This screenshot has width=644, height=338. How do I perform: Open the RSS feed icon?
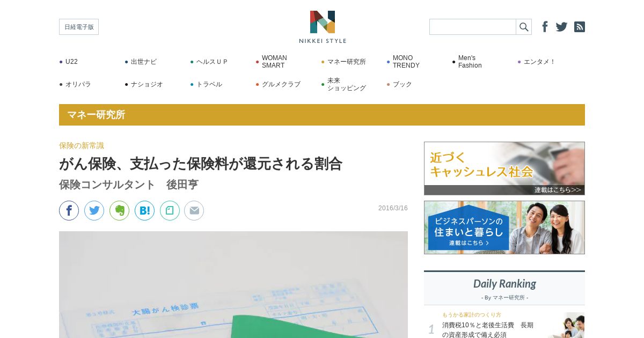580,27
